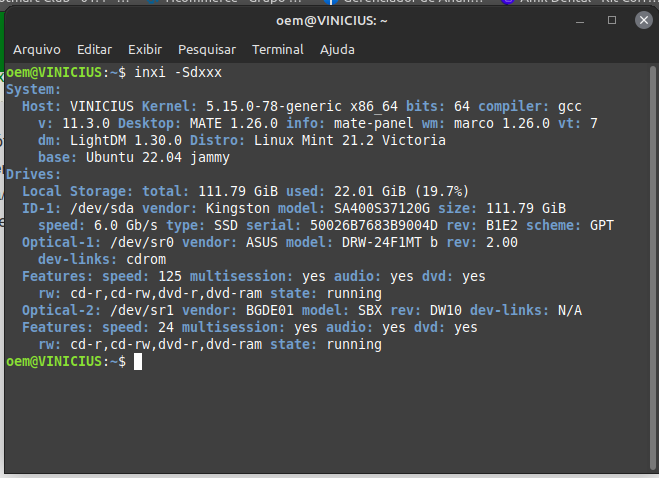Maximize the terminal window
659x478 pixels.
click(x=612, y=20)
